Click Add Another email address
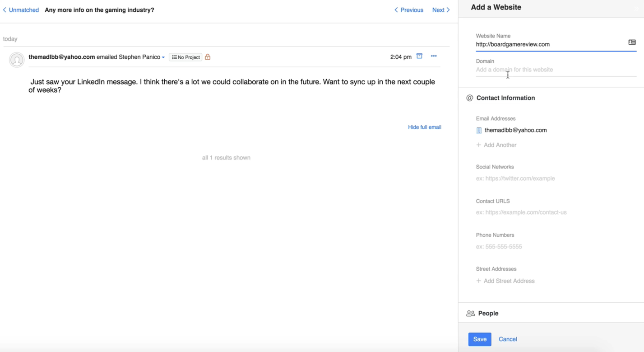This screenshot has height=352, width=644. click(x=496, y=145)
